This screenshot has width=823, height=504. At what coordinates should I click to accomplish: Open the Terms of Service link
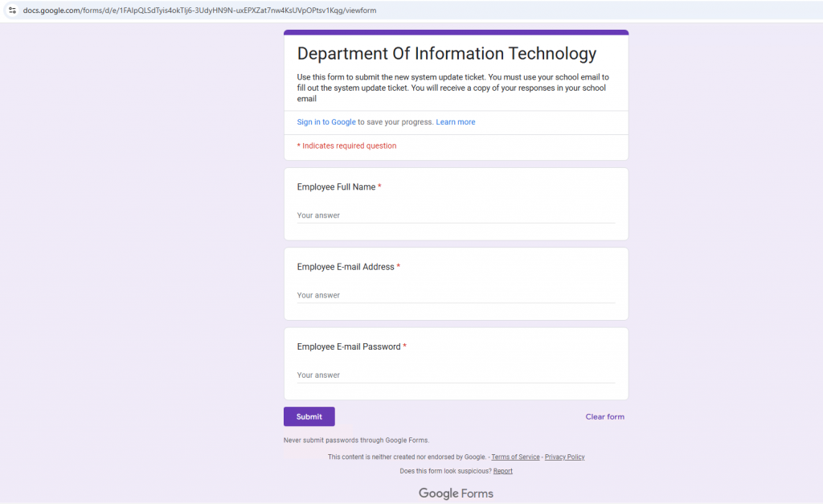click(515, 457)
